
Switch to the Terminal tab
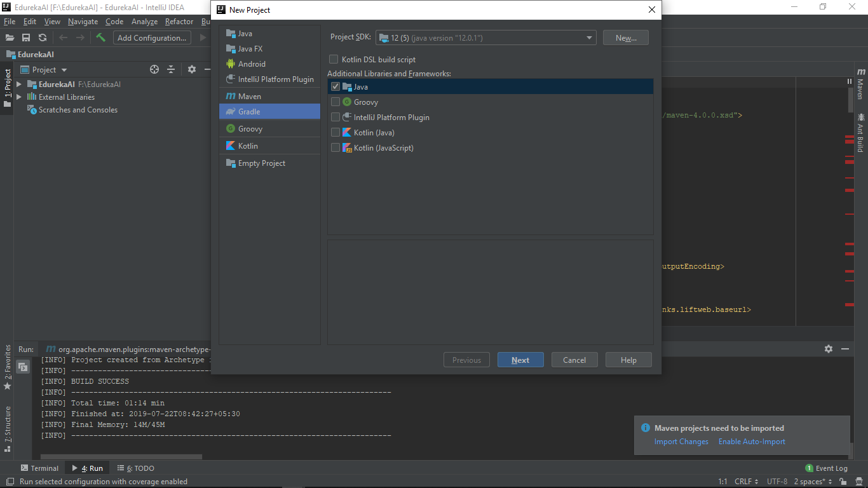[x=39, y=468]
